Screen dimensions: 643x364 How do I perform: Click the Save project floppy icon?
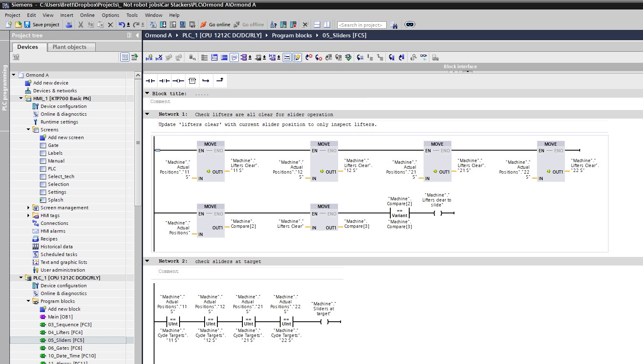pyautogui.click(x=27, y=25)
